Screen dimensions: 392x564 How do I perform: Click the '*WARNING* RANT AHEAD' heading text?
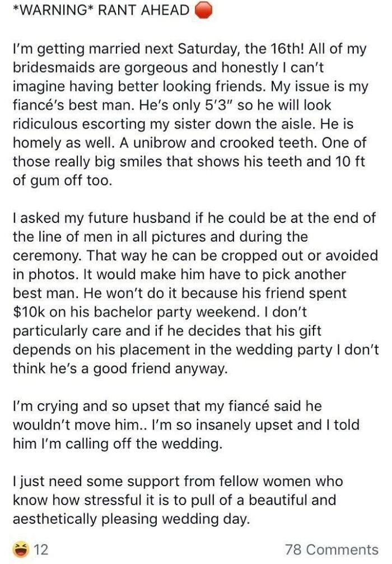(x=101, y=11)
